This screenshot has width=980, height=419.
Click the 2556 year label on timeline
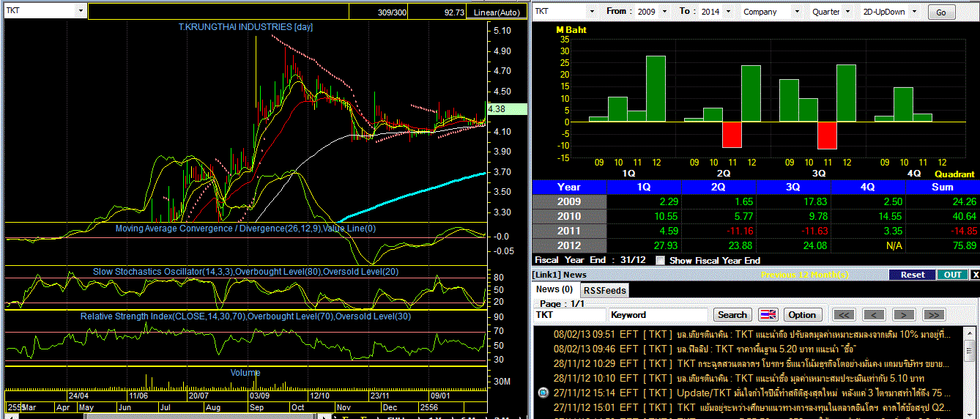429,407
